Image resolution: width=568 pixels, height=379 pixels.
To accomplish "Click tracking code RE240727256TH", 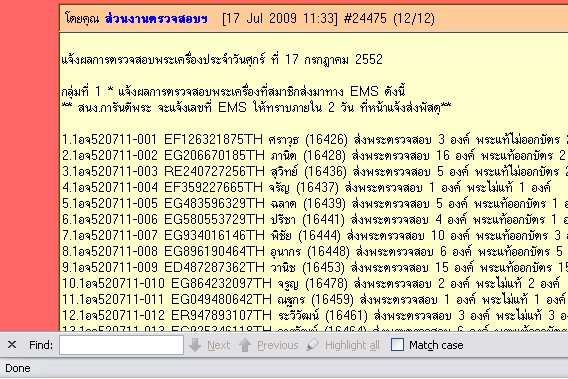I will [x=214, y=171].
